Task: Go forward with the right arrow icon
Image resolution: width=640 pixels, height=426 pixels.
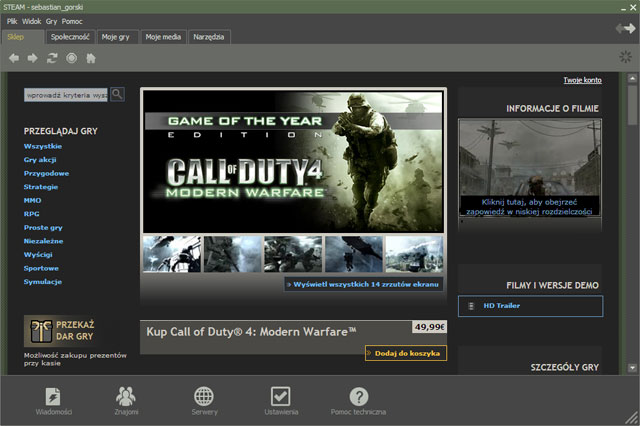Action: (32, 58)
